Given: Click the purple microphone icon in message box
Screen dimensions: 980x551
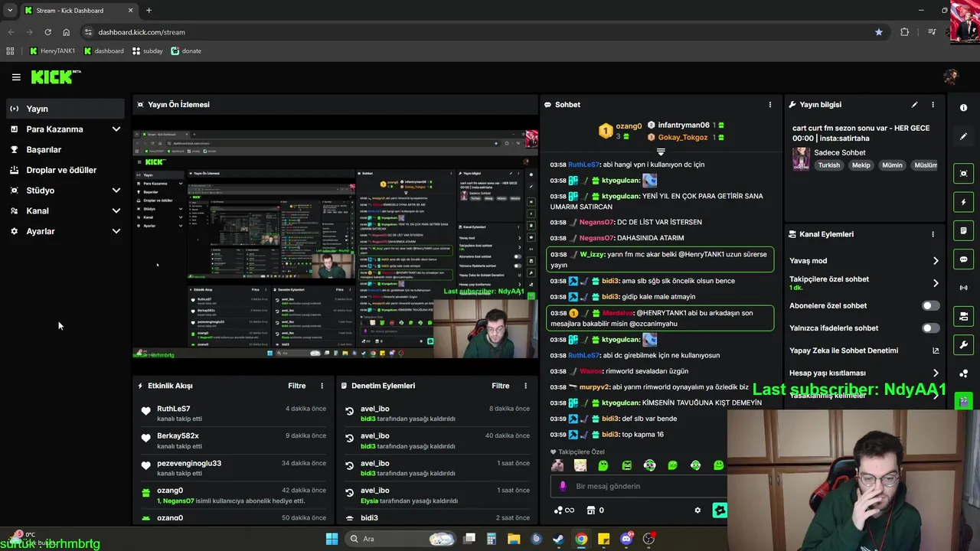Looking at the screenshot, I should [x=563, y=486].
